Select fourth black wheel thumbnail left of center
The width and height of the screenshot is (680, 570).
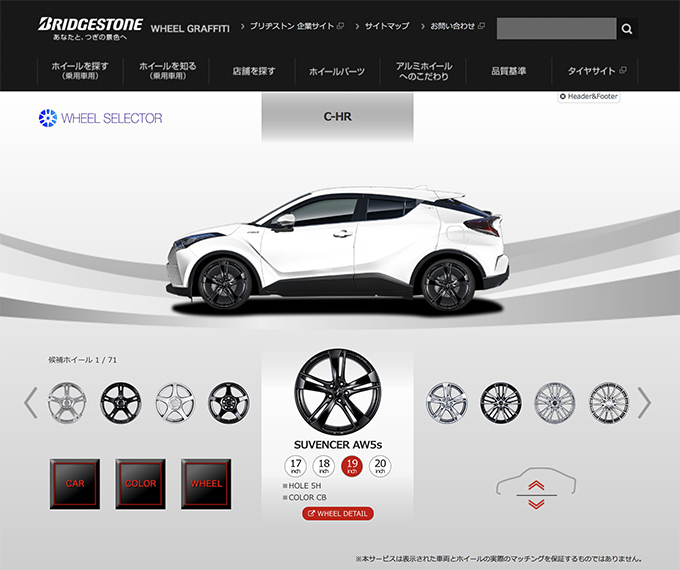(x=229, y=403)
